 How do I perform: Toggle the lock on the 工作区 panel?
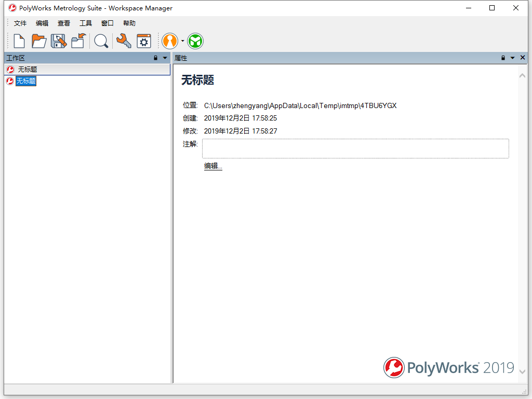pos(156,58)
